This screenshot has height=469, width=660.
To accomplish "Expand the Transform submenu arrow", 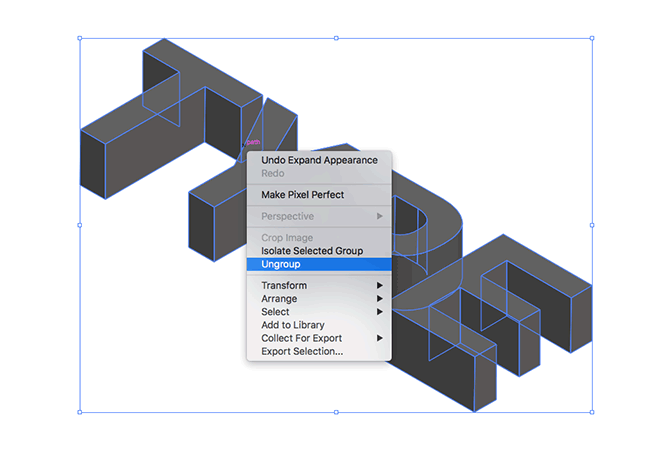I will [380, 286].
